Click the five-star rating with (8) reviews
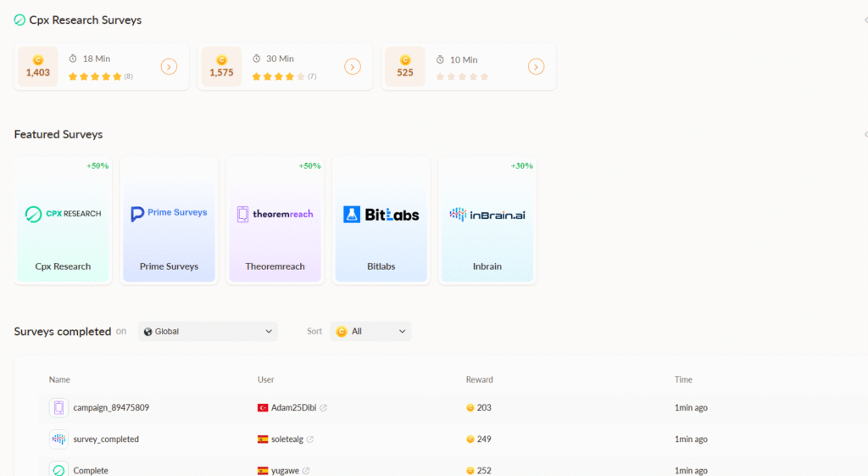 100,76
